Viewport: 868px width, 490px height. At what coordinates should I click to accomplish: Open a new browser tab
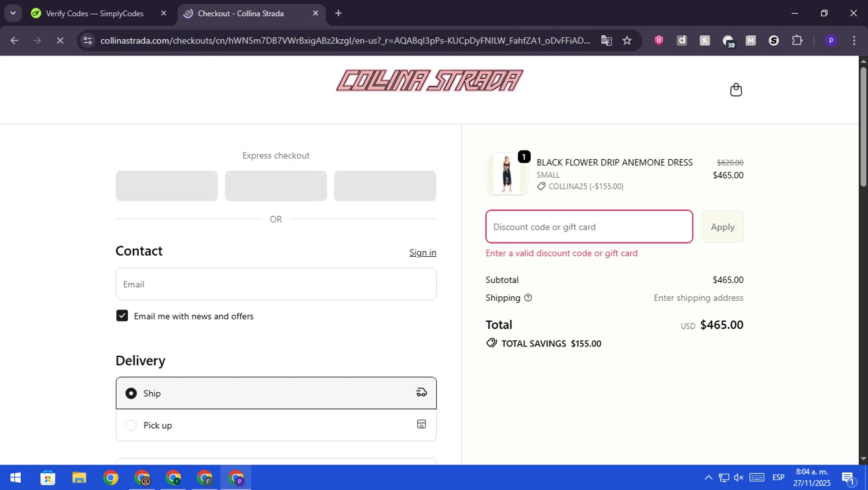339,13
